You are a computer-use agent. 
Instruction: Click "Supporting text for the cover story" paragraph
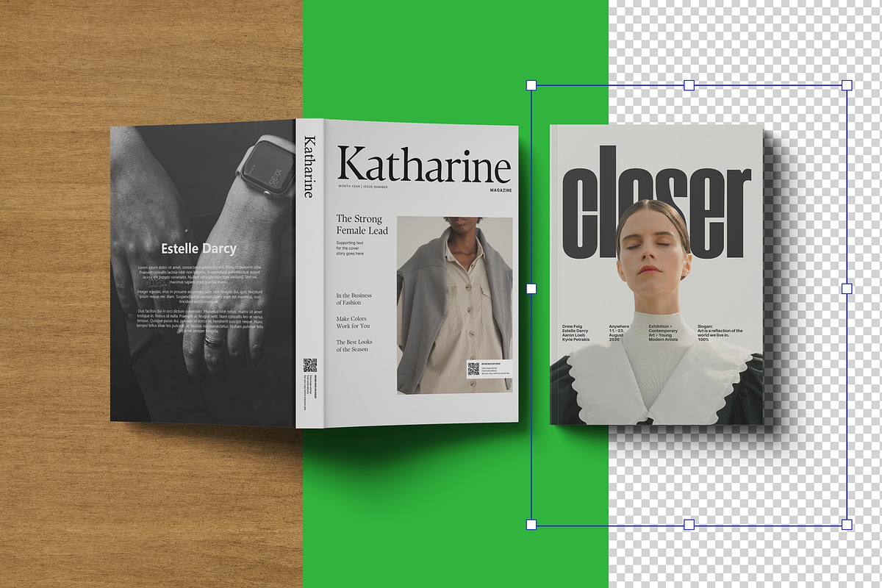[x=351, y=248]
